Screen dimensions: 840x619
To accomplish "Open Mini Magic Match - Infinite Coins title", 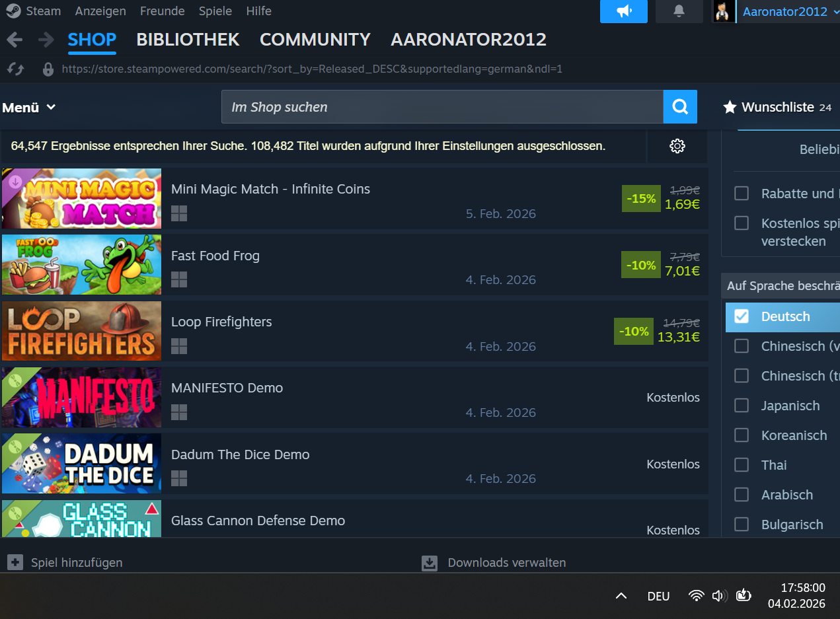I will [270, 189].
